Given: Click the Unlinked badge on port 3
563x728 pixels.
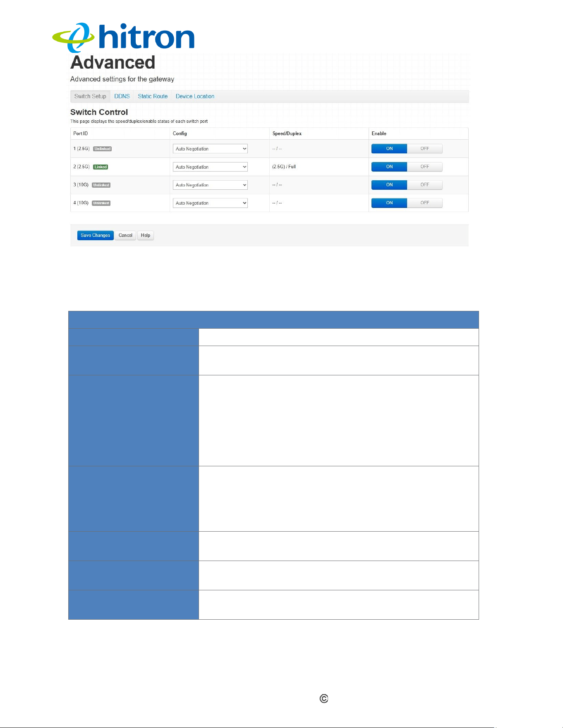Looking at the screenshot, I should [101, 185].
